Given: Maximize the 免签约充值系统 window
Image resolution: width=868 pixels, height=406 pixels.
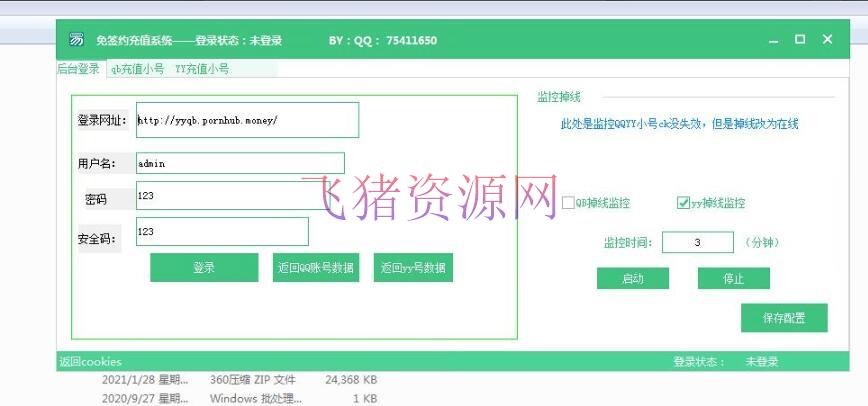Looking at the screenshot, I should coord(800,39).
